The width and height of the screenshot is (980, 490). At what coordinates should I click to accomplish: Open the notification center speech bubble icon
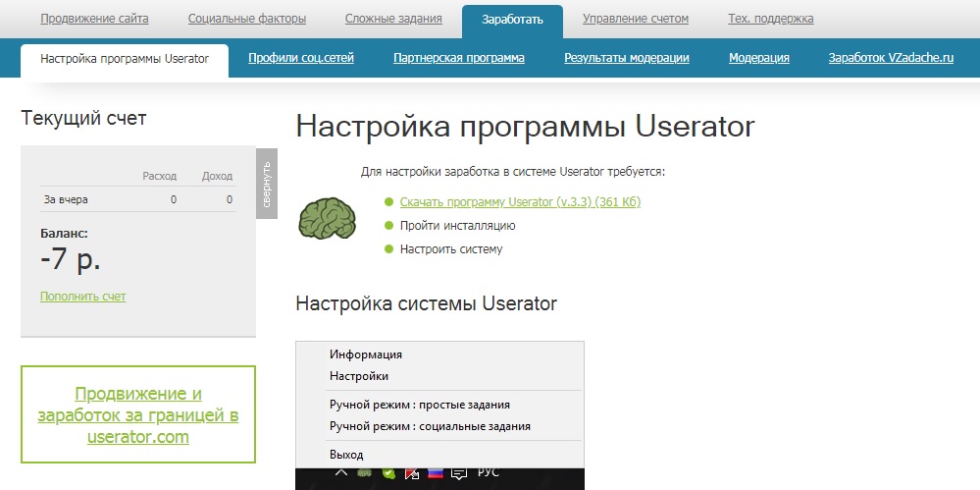tap(457, 473)
